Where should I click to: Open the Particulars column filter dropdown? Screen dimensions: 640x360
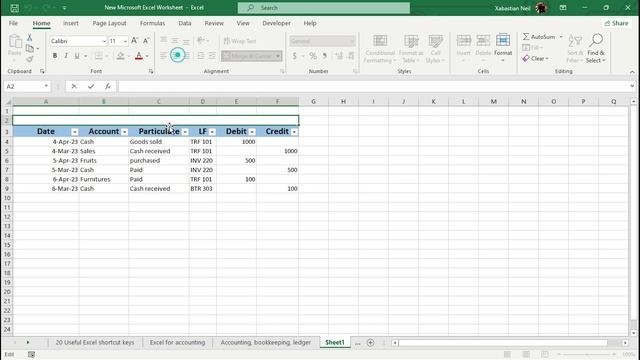(x=185, y=132)
